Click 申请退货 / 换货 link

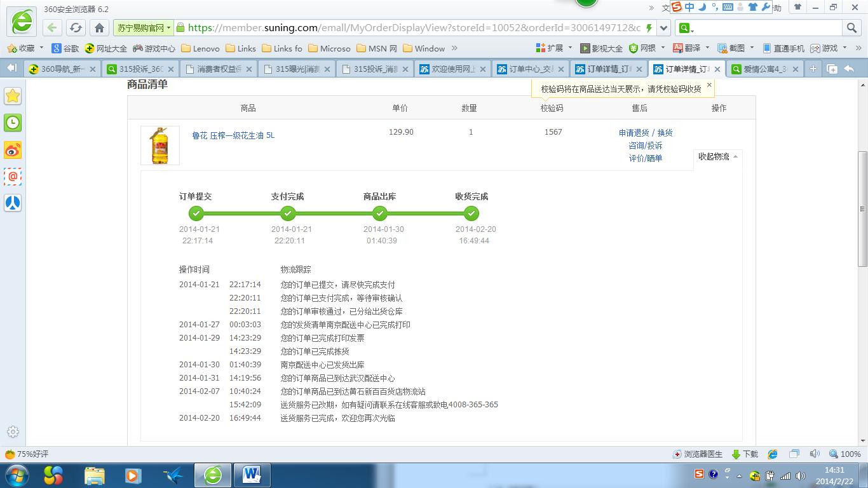(645, 133)
